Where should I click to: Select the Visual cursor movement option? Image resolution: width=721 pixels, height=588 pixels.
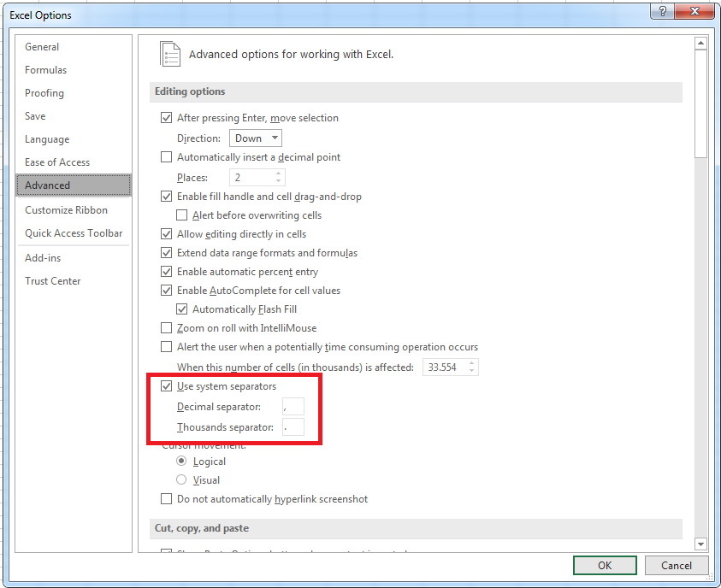pos(181,479)
